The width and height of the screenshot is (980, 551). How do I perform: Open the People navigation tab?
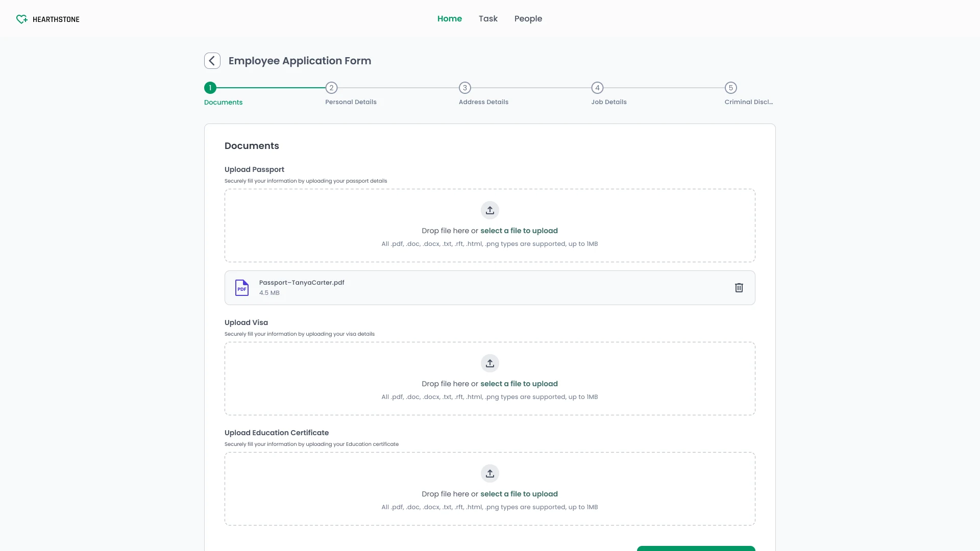pyautogui.click(x=528, y=19)
